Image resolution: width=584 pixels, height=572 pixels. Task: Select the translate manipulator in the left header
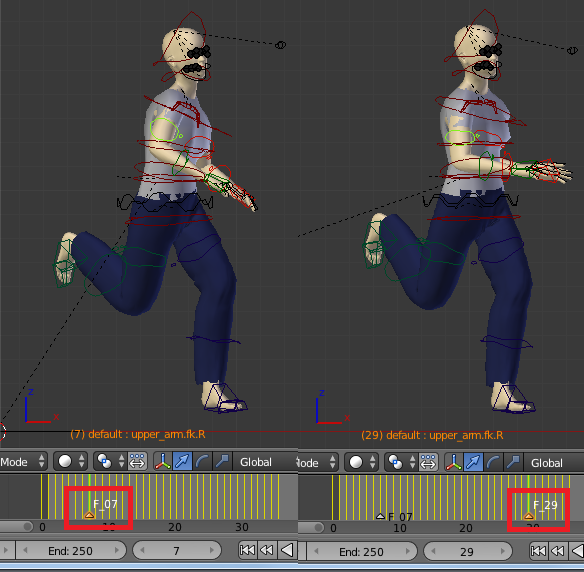[x=182, y=462]
